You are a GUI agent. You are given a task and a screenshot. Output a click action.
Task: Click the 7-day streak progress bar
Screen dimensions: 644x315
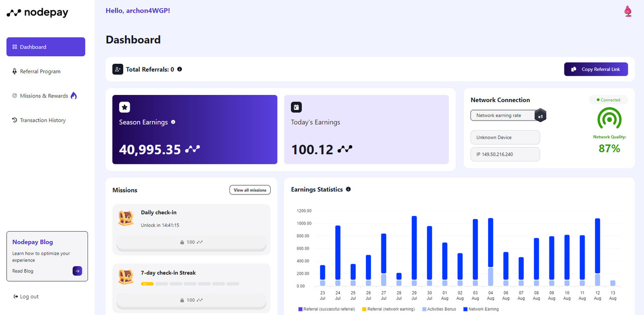190,284
